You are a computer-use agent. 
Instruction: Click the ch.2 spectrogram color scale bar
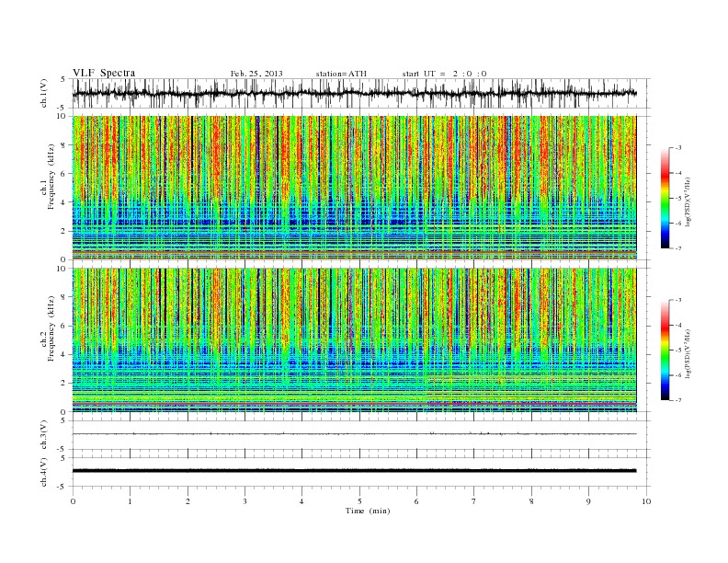coord(665,350)
